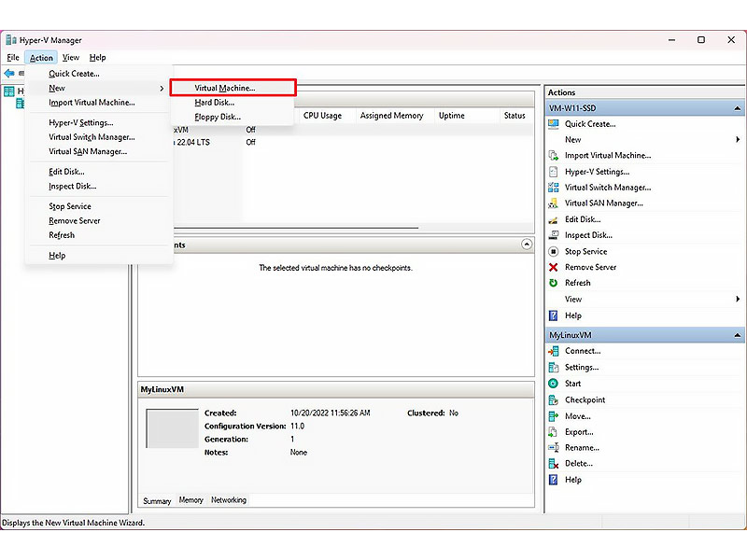Open the Help menu in menu bar
Viewport: 747px width, 560px height.
coord(98,58)
